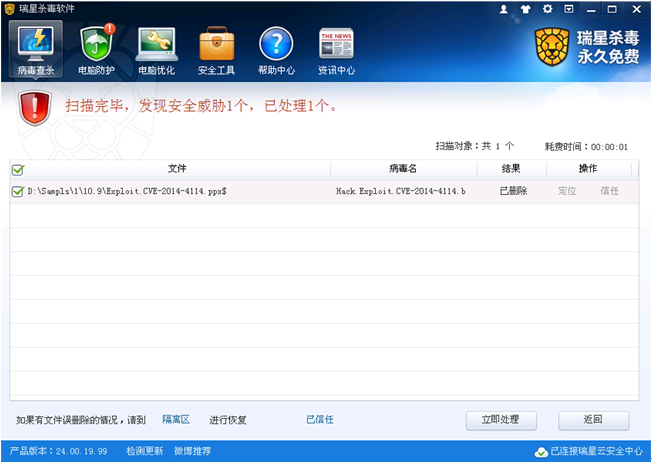The image size is (652, 463).
Task: Open the 隔离区 quarantine link
Action: pos(176,419)
